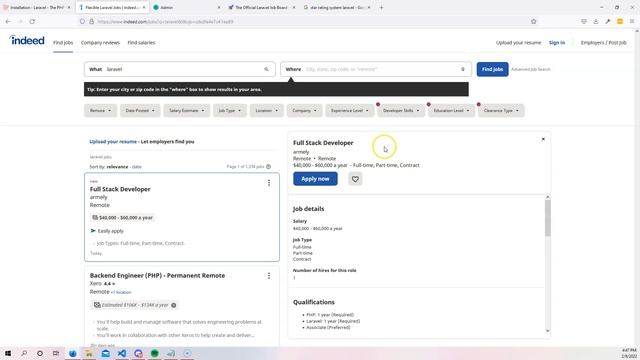640x360 pixels.
Task: Sort results by date
Action: (x=137, y=167)
